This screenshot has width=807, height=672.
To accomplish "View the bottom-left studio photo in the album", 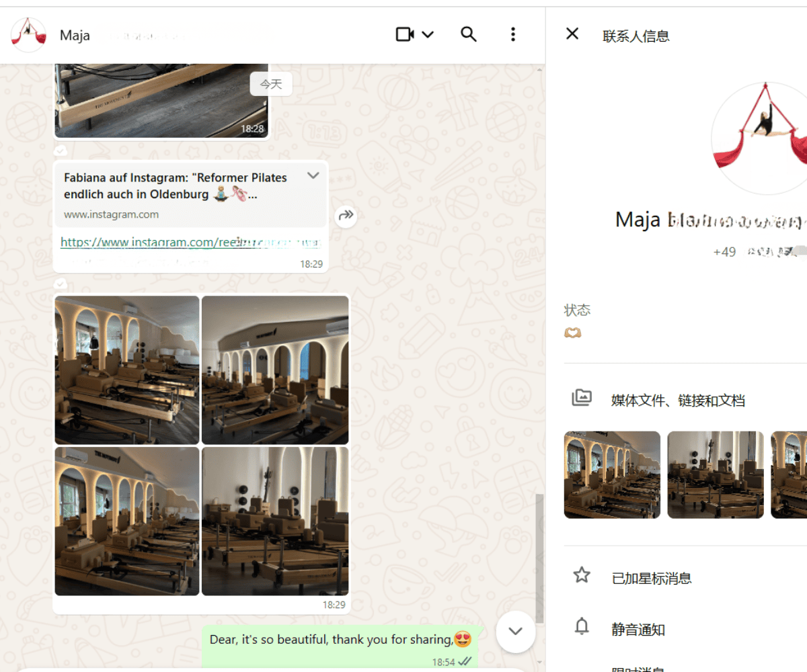I will point(127,521).
